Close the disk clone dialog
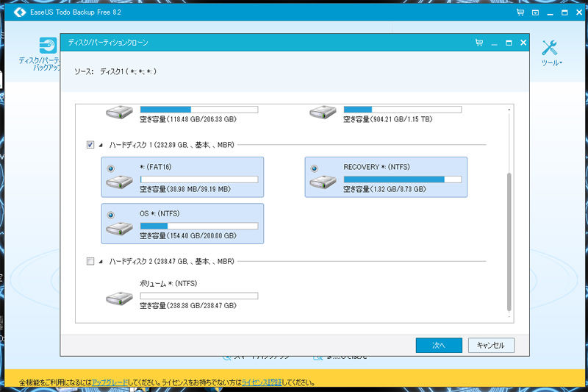 (x=523, y=43)
